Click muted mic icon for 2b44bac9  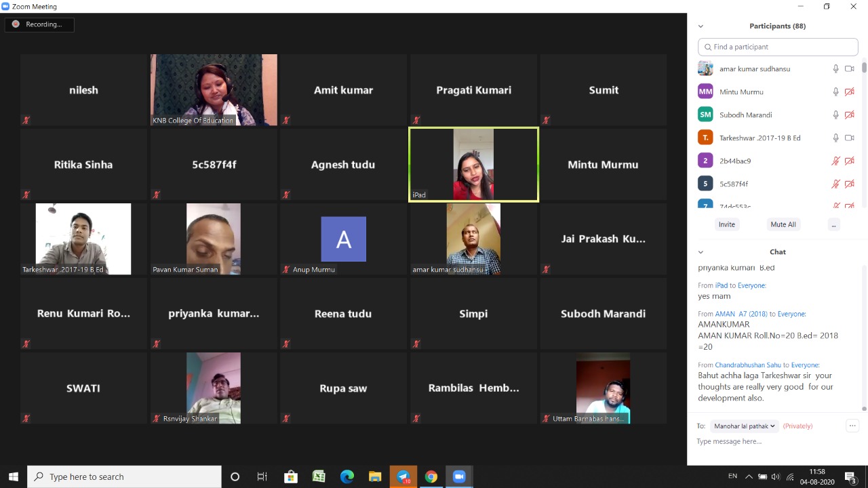click(x=836, y=161)
